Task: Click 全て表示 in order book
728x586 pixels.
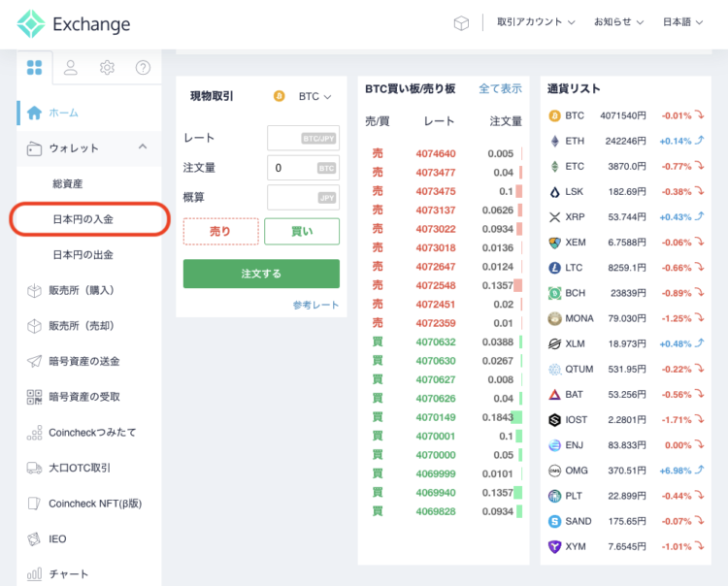Action: (x=501, y=88)
